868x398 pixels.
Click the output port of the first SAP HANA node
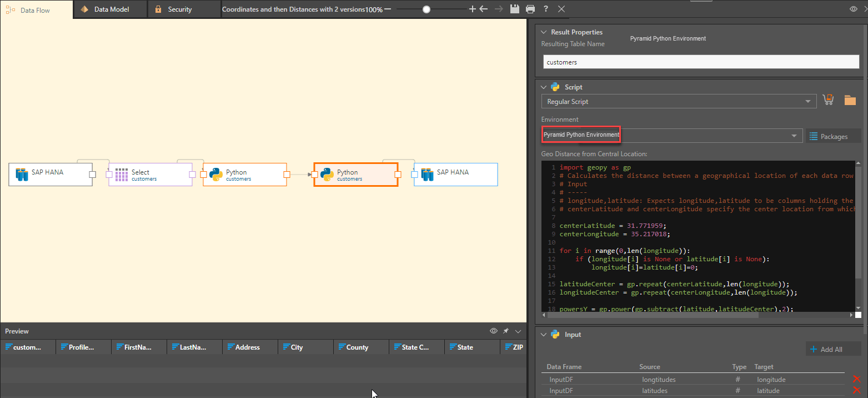[93, 175]
